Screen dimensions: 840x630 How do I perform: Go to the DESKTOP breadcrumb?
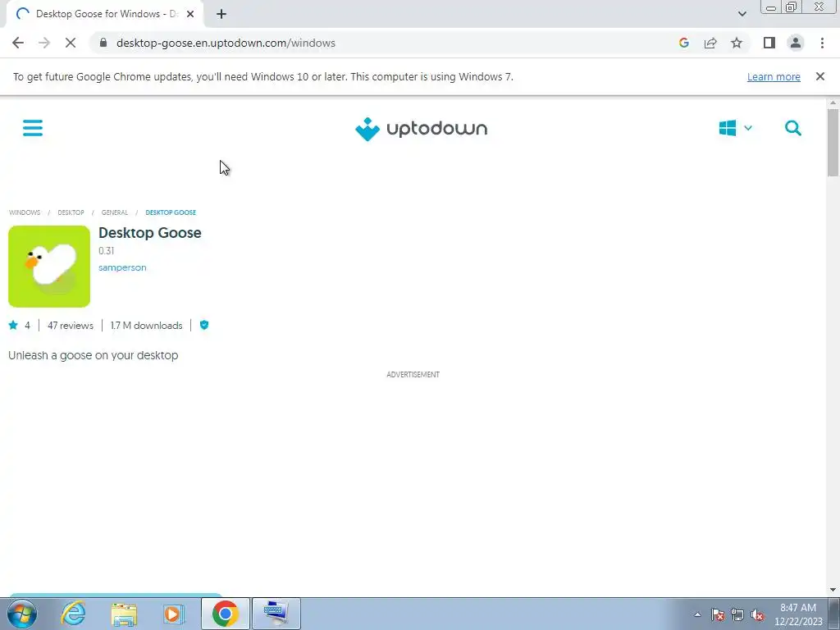(x=71, y=212)
